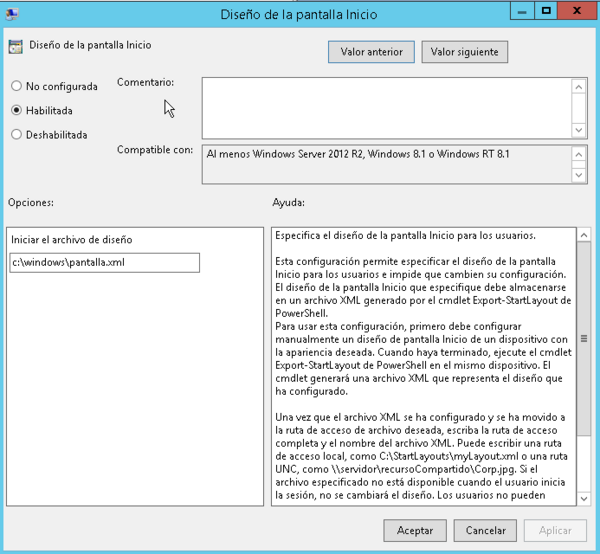Viewport: 600px width, 554px height.
Task: Confirm the settings with Aceptar
Action: click(415, 529)
